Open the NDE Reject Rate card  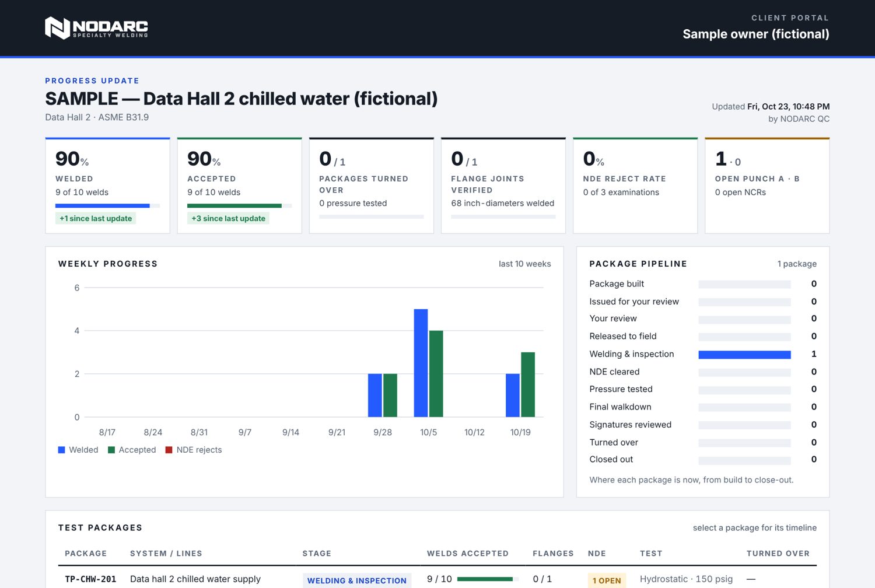coord(635,185)
